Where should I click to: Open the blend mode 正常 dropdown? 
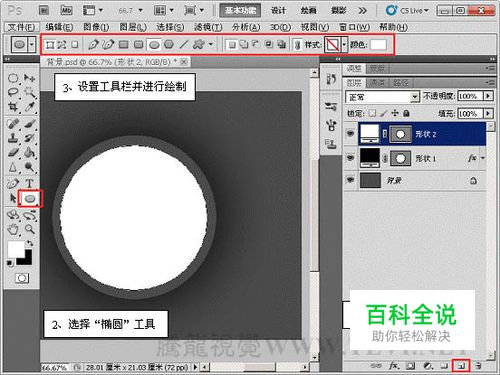382,97
